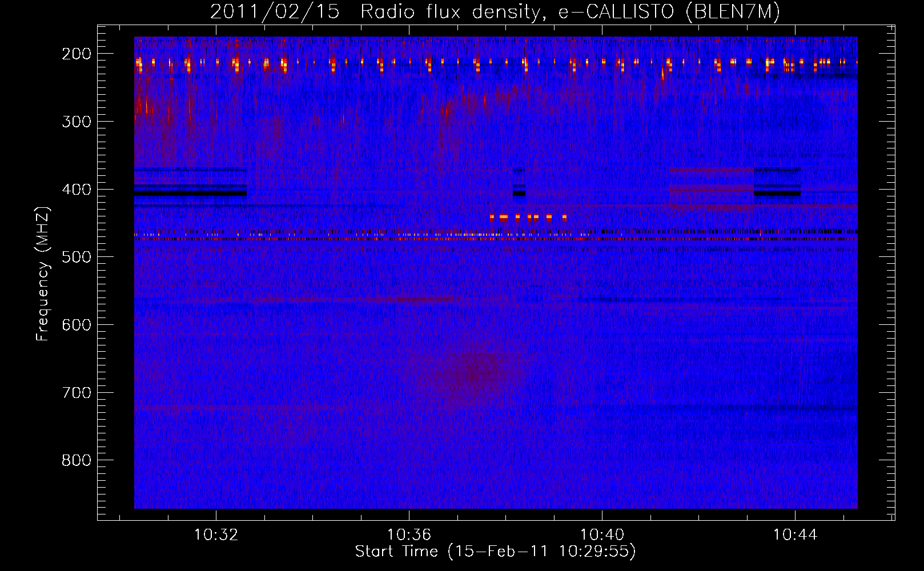Image resolution: width=924 pixels, height=571 pixels.
Task: Click the "Start Time (15-Feb-11 10:29:55)" axis label
Action: (x=495, y=552)
